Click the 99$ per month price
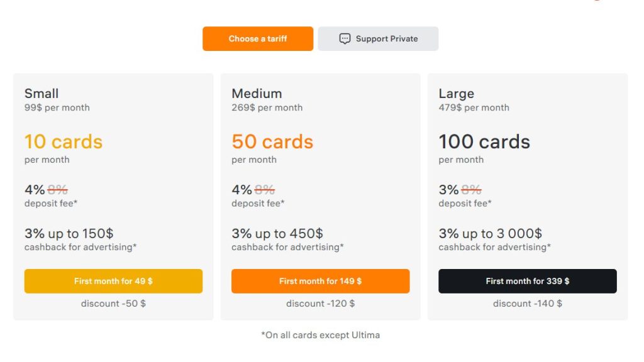The width and height of the screenshot is (644, 362). click(x=57, y=107)
